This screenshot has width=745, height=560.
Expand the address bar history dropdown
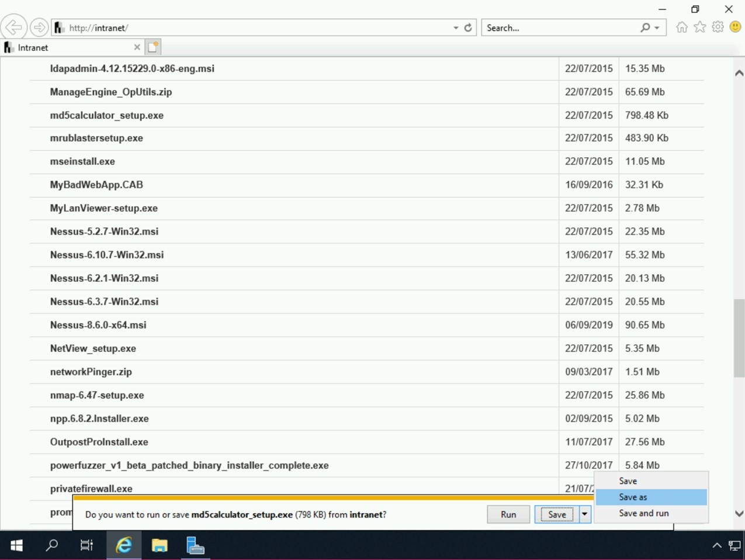tap(456, 27)
